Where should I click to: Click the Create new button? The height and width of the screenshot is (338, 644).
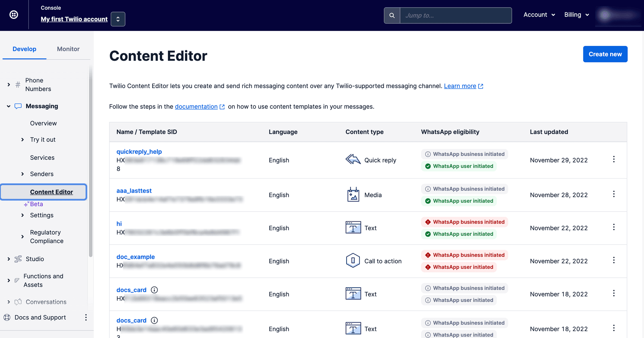pyautogui.click(x=605, y=54)
